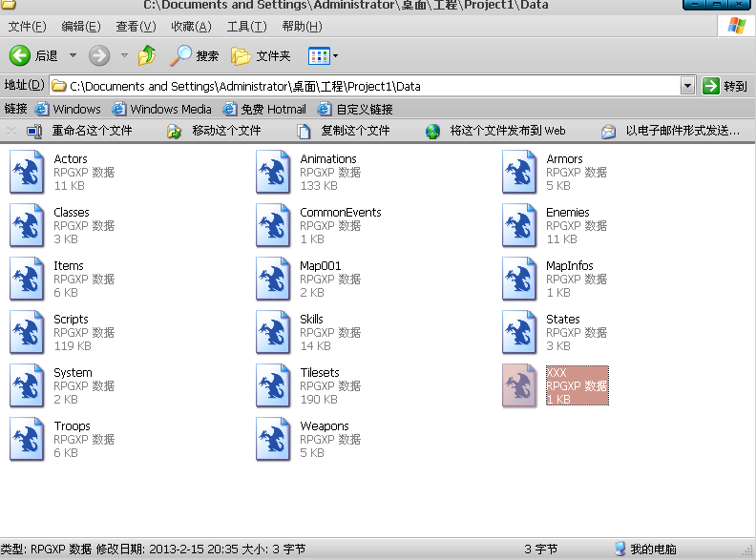756x560 pixels.
Task: Click the 转到 go button
Action: (x=724, y=86)
